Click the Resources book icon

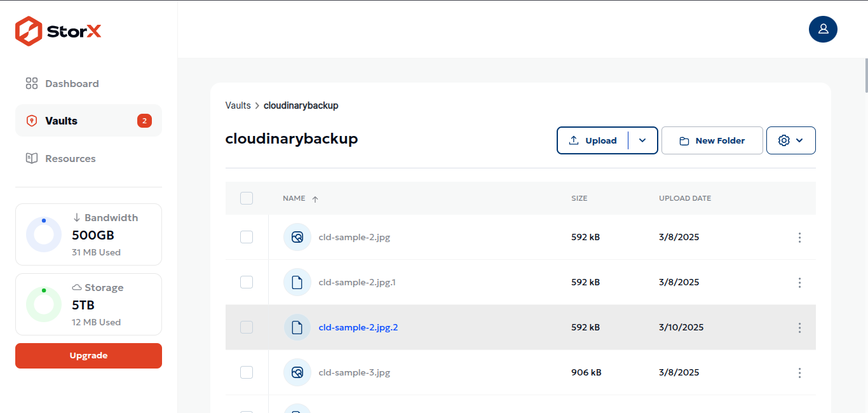click(x=32, y=158)
